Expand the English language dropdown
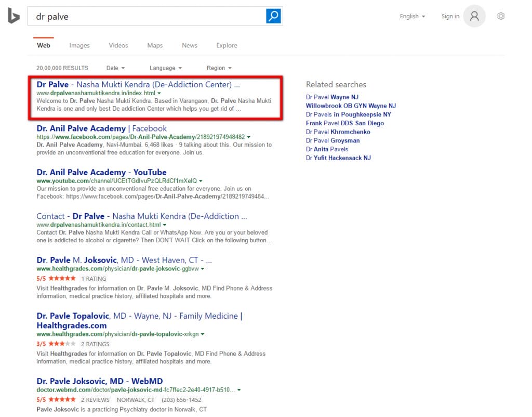The height and width of the screenshot is (417, 532). tap(413, 16)
